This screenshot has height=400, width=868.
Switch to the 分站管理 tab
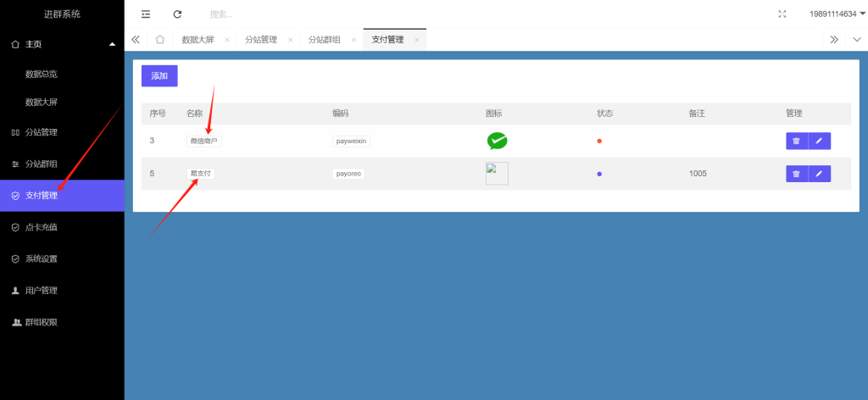[x=261, y=40]
